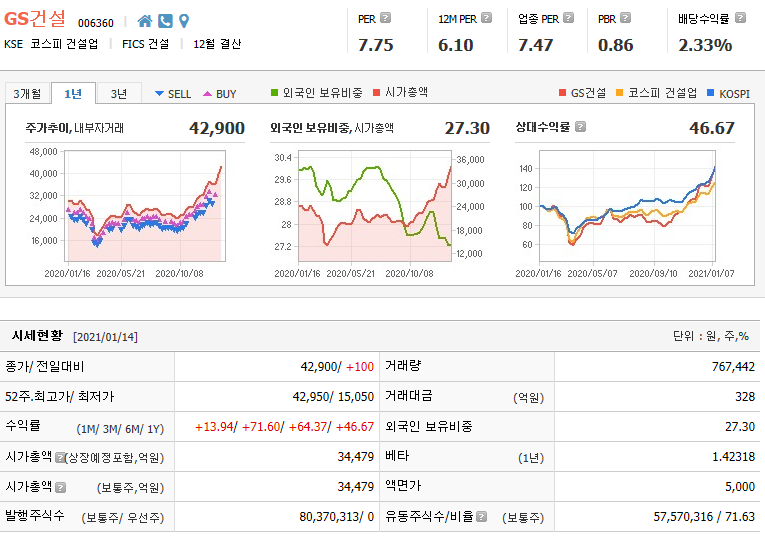Open help icon beside 시가총액 보통주
765x538 pixels.
(x=60, y=487)
